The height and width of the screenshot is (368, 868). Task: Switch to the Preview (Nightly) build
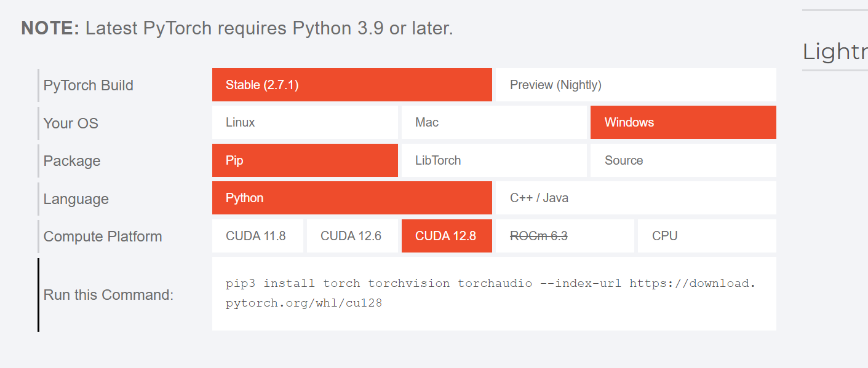634,85
